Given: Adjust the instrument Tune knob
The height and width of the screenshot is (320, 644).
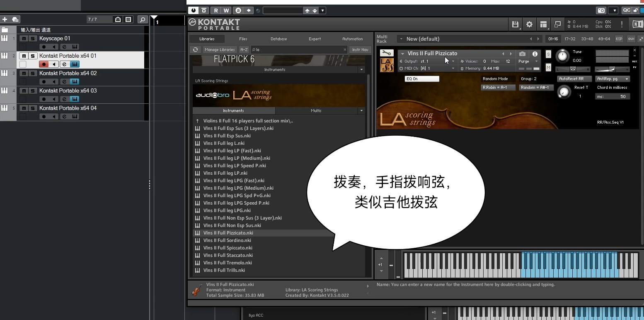Looking at the screenshot, I should click(x=562, y=56).
